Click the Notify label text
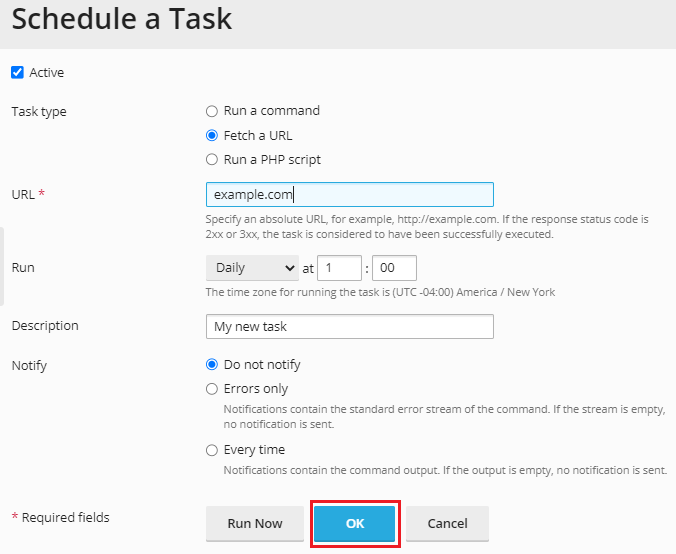Screen dimensions: 676x554 coord(29,366)
